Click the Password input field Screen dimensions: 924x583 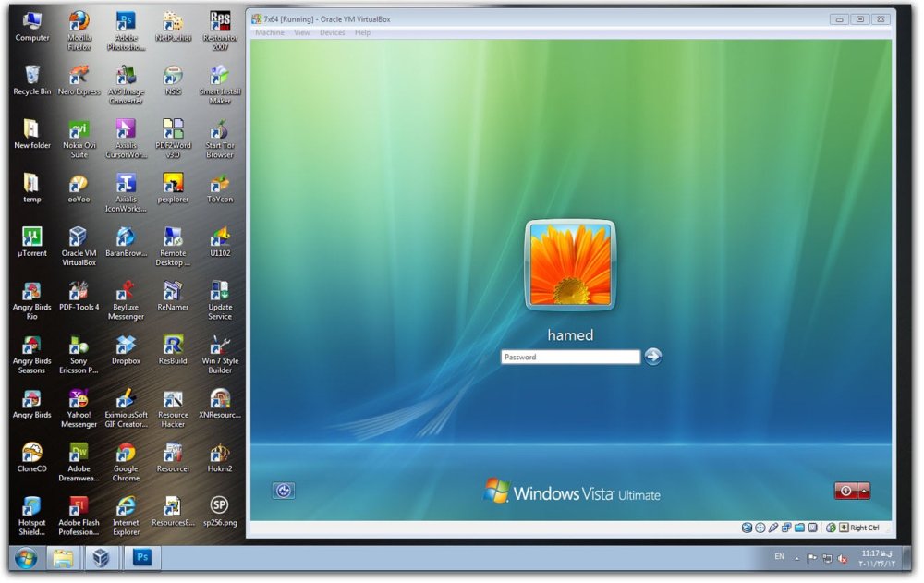click(x=569, y=357)
